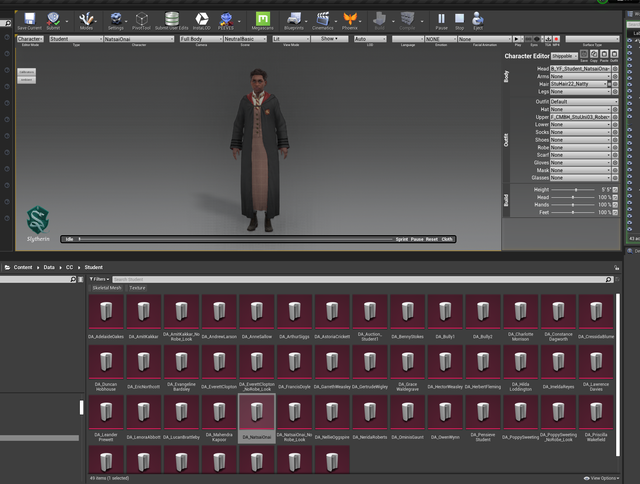Toggle the MP4 record button
Image resolution: width=640 pixels, height=484 pixels.
click(x=556, y=39)
